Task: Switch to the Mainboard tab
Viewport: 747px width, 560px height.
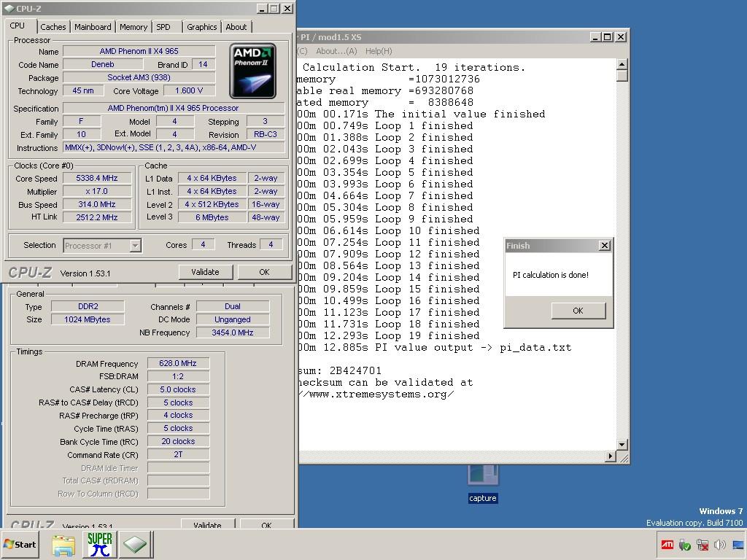Action: [93, 27]
